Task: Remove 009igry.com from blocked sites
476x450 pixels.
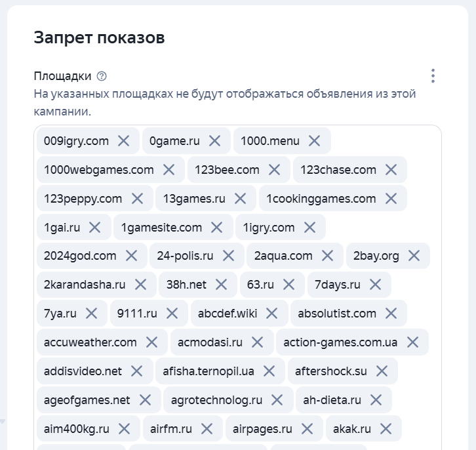Action: [123, 141]
